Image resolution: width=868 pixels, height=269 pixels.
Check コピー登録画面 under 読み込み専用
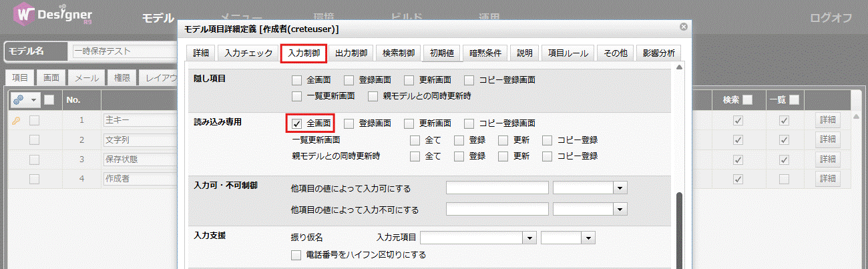[469, 123]
